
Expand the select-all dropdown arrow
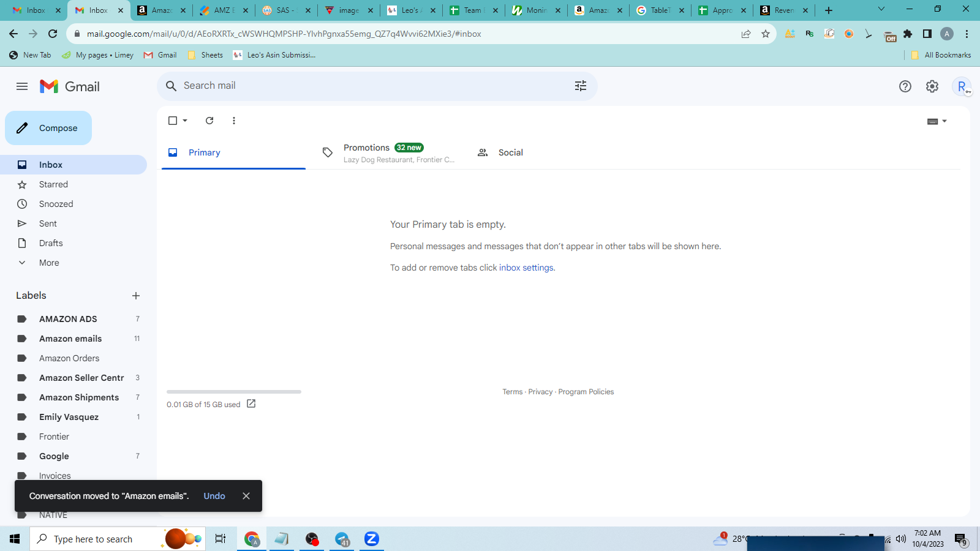185,121
